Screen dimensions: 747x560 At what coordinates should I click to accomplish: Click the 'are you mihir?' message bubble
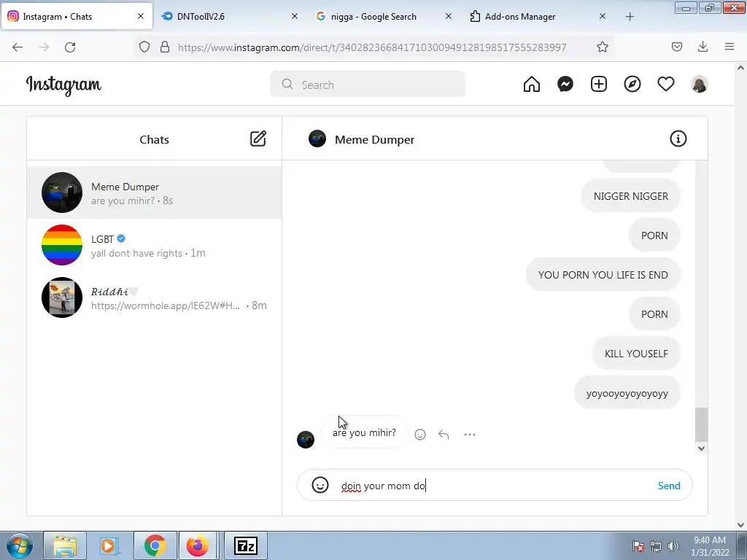pos(364,432)
